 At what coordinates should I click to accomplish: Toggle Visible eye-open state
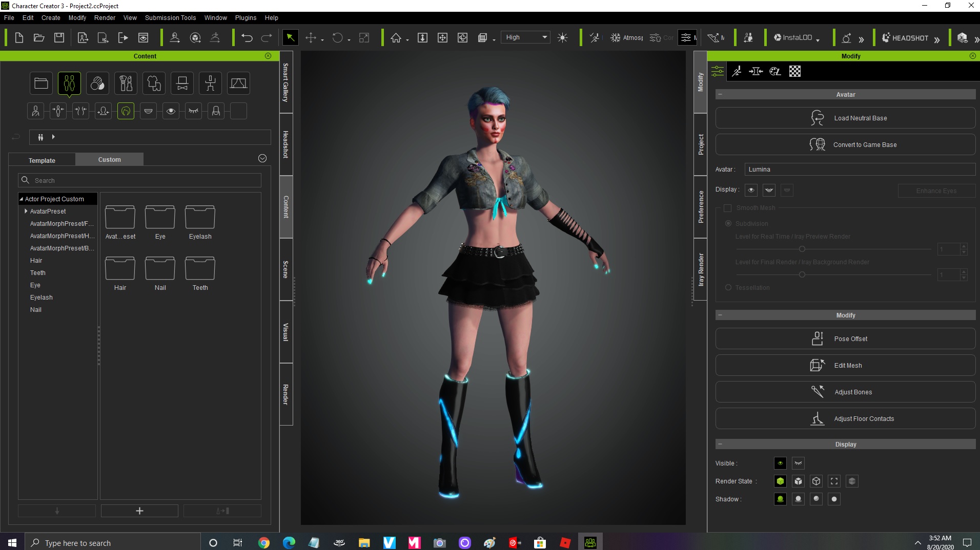780,463
